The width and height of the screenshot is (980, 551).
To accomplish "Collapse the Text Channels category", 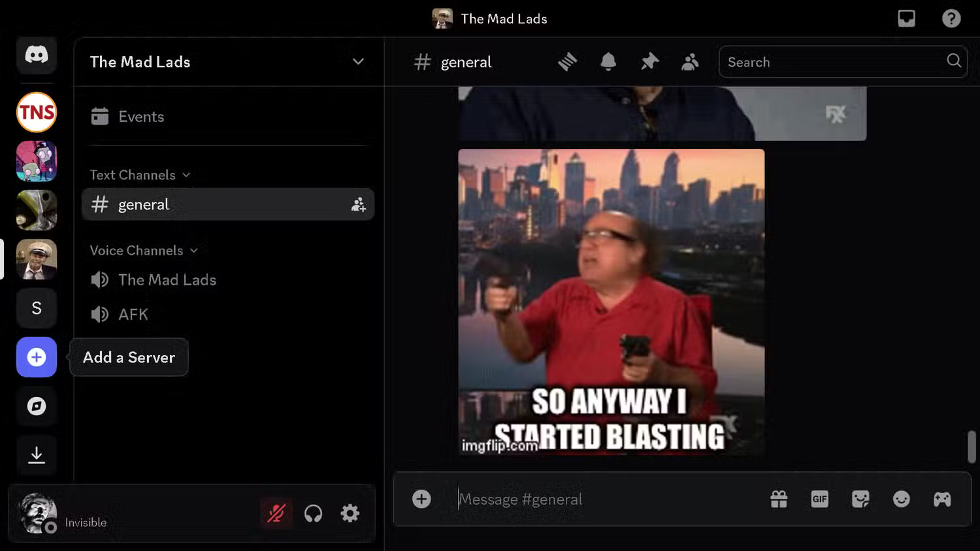I will click(140, 175).
